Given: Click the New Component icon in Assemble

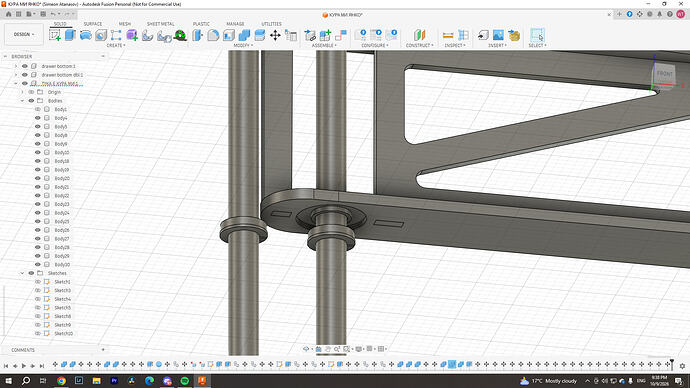Looking at the screenshot, I should (325, 35).
